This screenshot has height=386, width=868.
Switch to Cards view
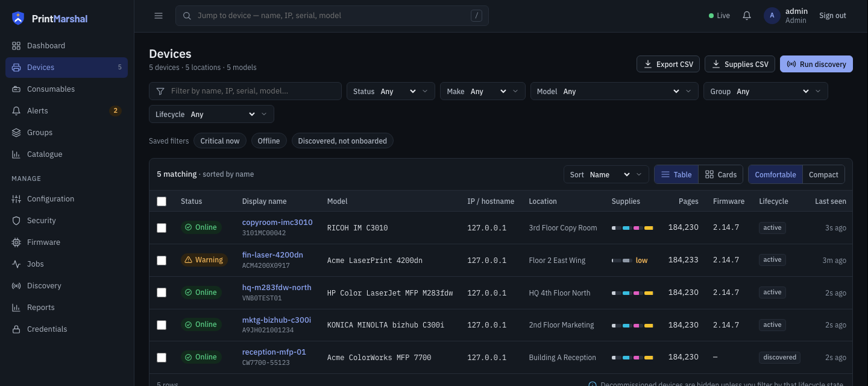[x=721, y=174]
